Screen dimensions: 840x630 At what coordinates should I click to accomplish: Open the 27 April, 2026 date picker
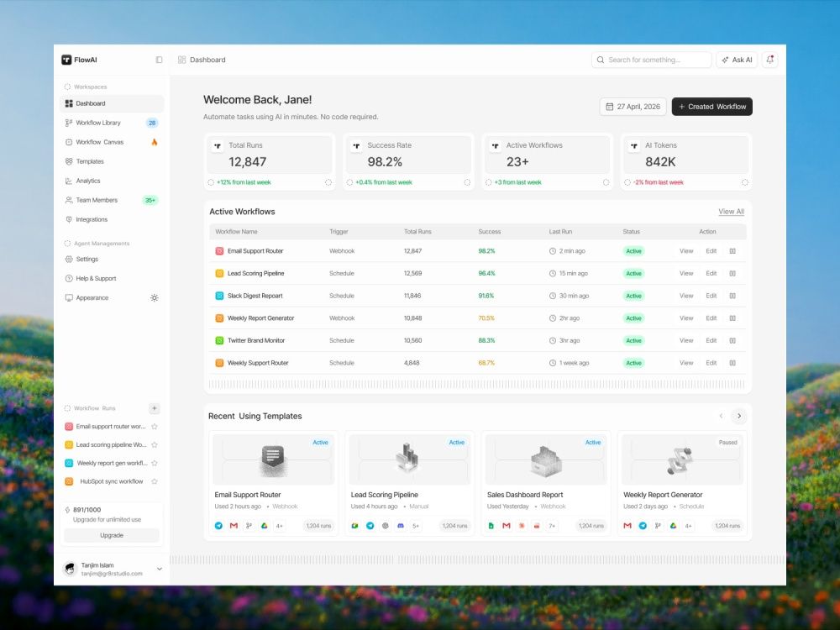point(633,107)
